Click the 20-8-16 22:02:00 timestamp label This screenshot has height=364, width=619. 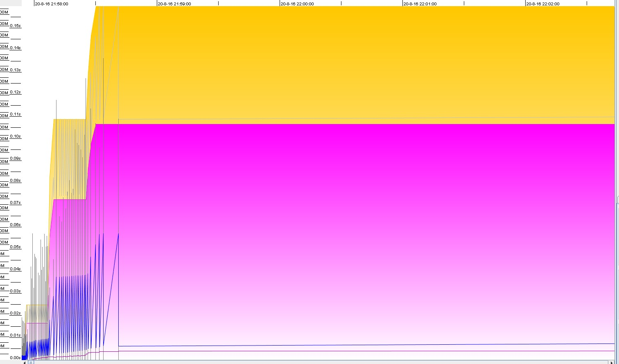(543, 4)
